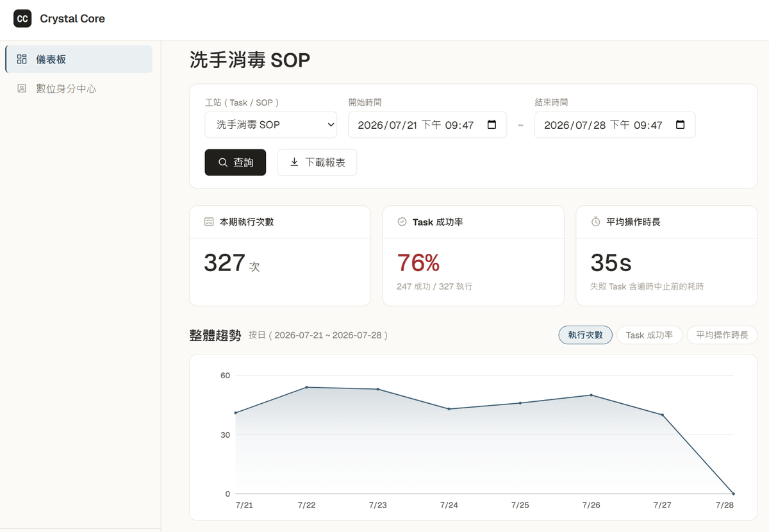Image resolution: width=769 pixels, height=532 pixels.
Task: Open calendar picker for 結束時間
Action: click(x=681, y=125)
